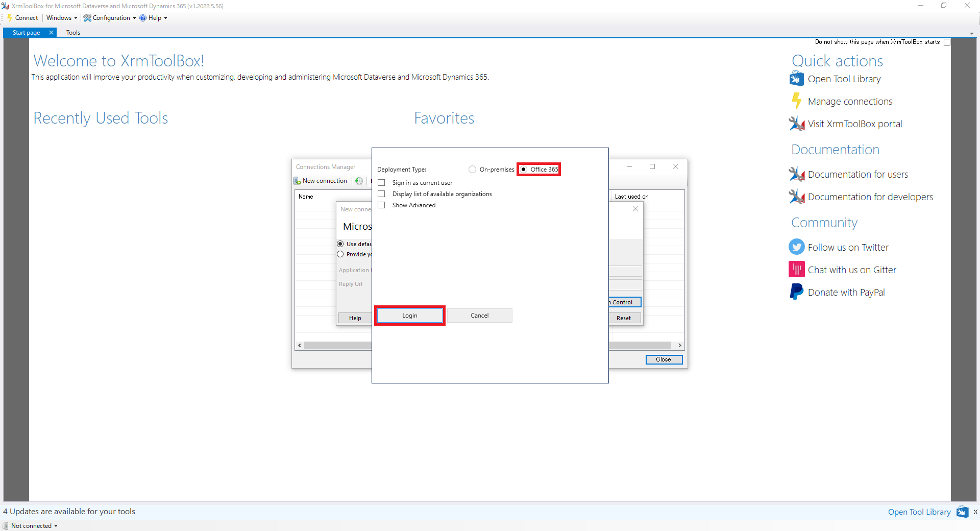Restore down the XrmToolBox main window

point(944,6)
